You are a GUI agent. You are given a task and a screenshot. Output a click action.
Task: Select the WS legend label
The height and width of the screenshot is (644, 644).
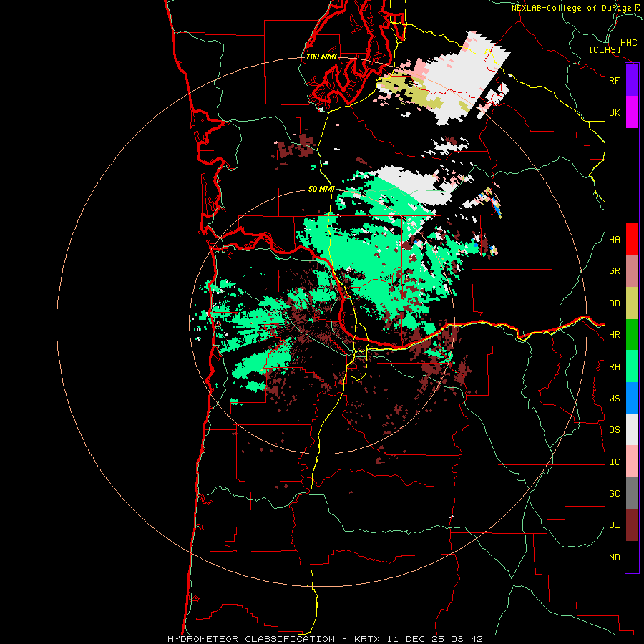point(614,399)
